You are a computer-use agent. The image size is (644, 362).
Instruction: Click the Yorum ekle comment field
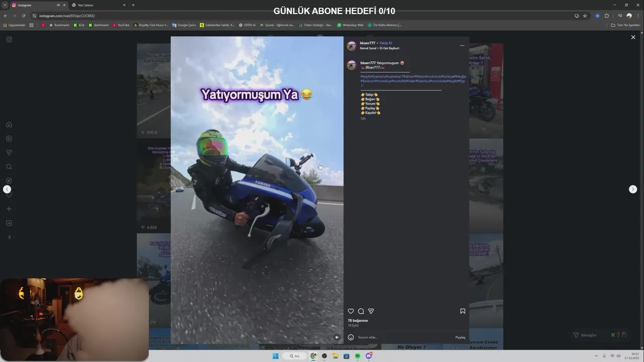coord(405,337)
